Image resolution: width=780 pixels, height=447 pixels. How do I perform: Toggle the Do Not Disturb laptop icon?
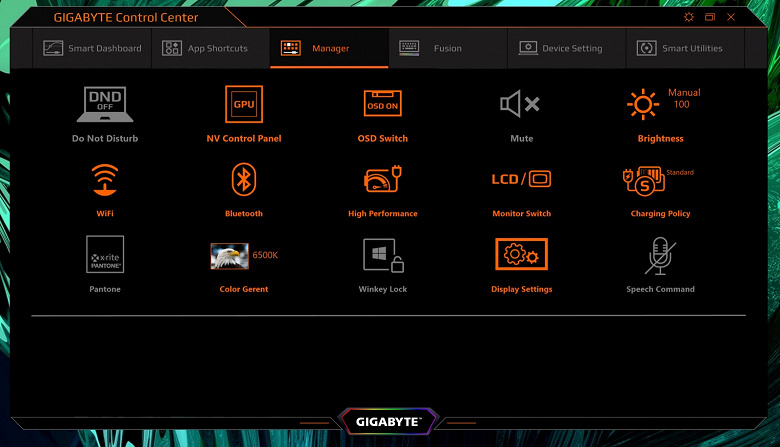(x=105, y=104)
